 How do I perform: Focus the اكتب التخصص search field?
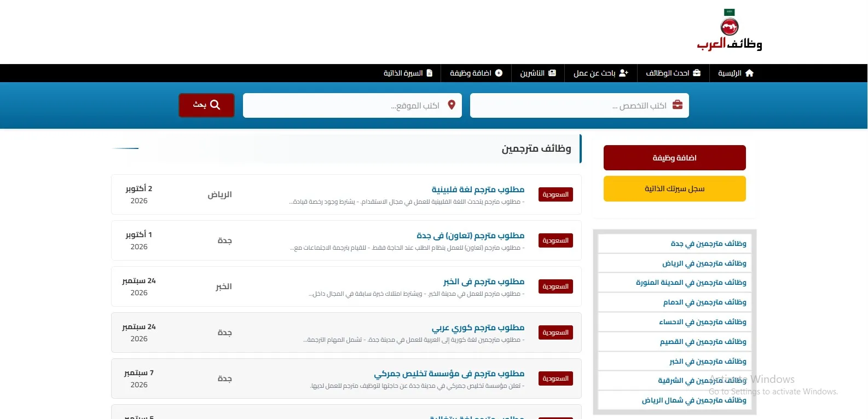coord(580,105)
